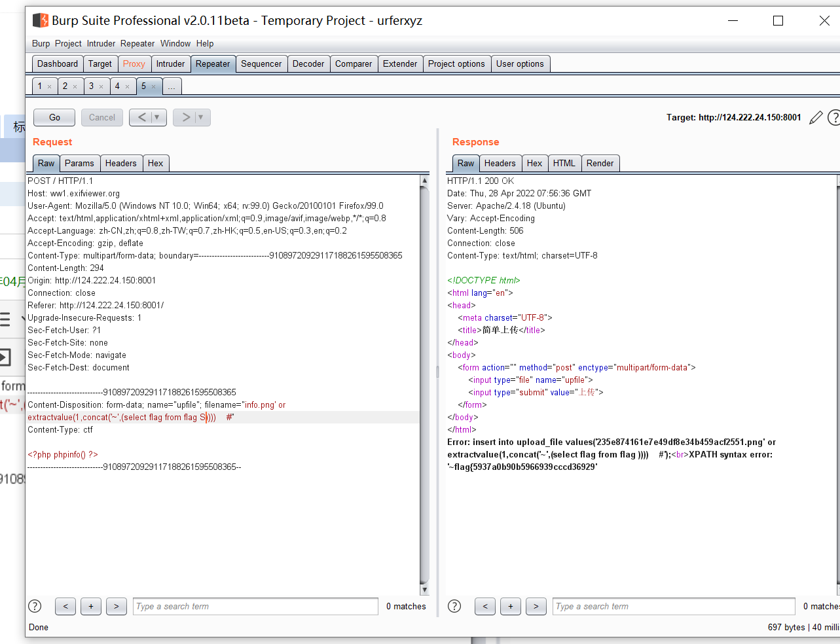Click previous match button in Request search
Viewport: 840px width, 644px height.
point(65,606)
